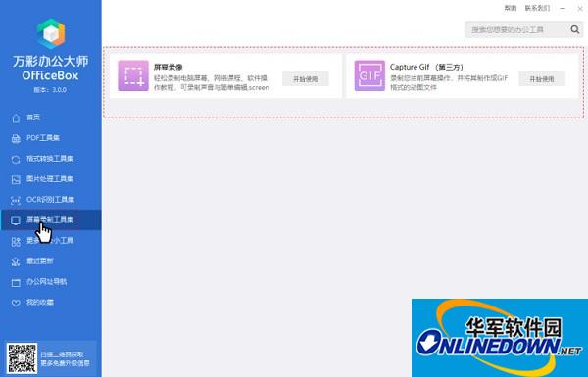Click the QR code in sidebar
Screen dimensions: 588x377
(23, 358)
